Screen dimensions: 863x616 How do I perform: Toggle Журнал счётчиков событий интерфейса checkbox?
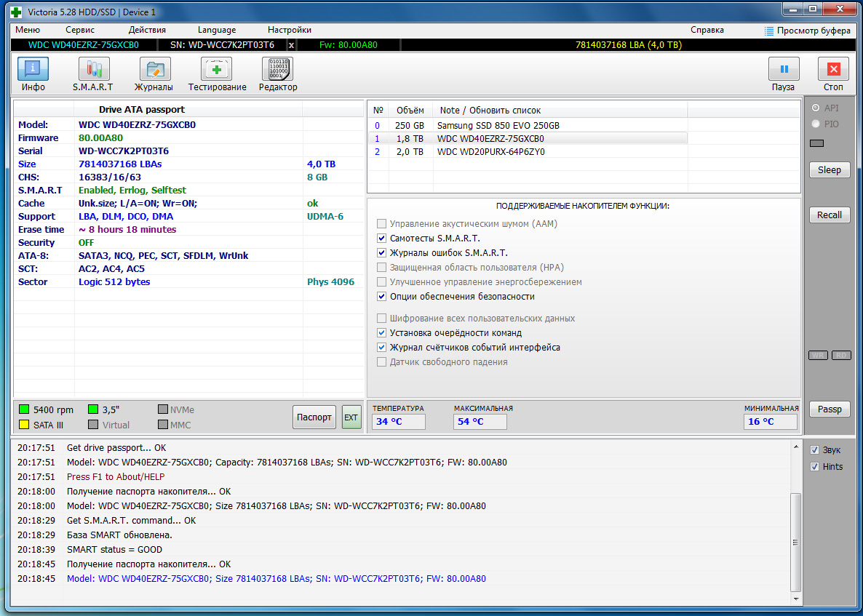(x=381, y=348)
